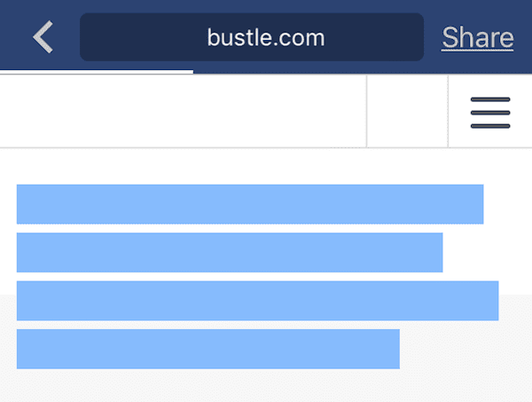532x402 pixels.
Task: Click gray area below last highlighted line
Action: coord(266,387)
